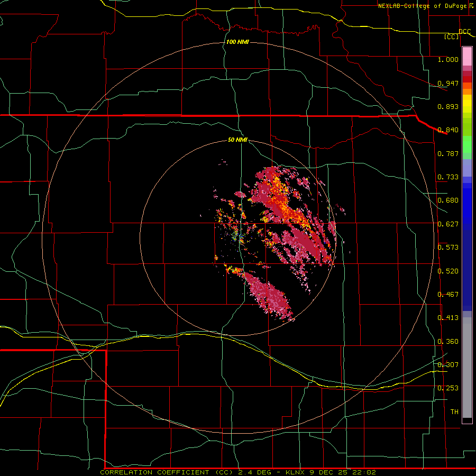The image size is (476, 476).
Task: Click the 0.253 color scale value
Action: (x=448, y=388)
